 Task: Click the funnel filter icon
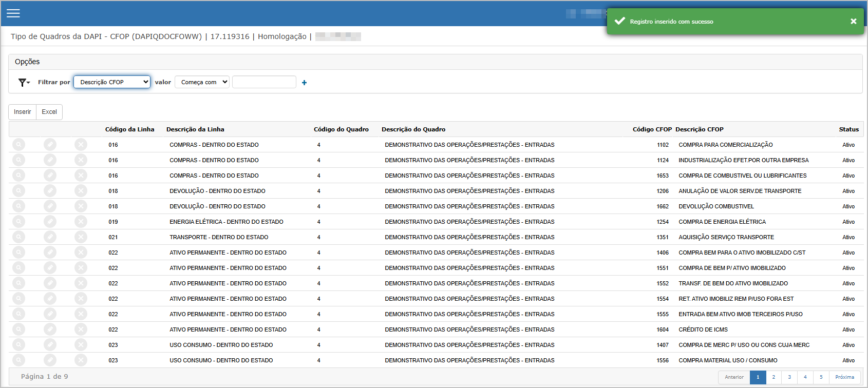[24, 83]
